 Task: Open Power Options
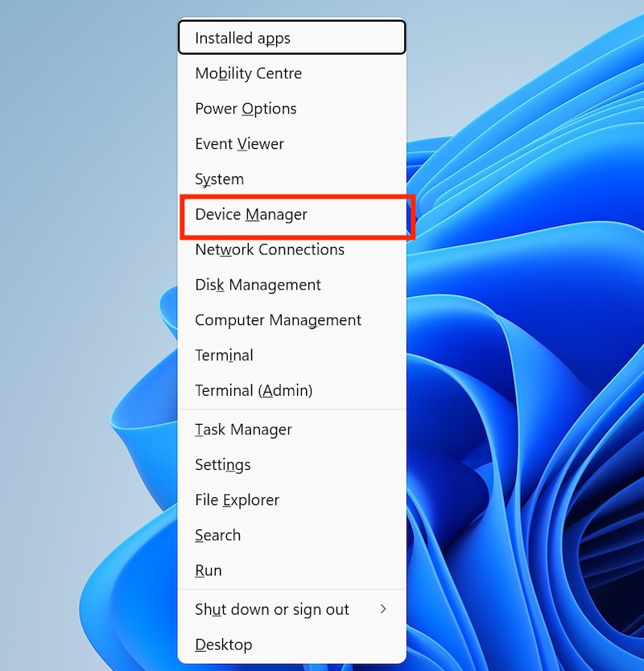coord(246,109)
